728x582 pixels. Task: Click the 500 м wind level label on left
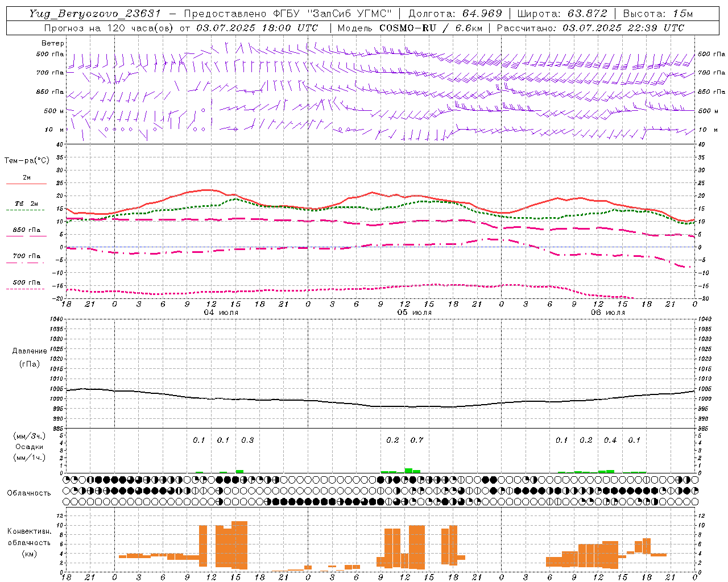pos(55,111)
